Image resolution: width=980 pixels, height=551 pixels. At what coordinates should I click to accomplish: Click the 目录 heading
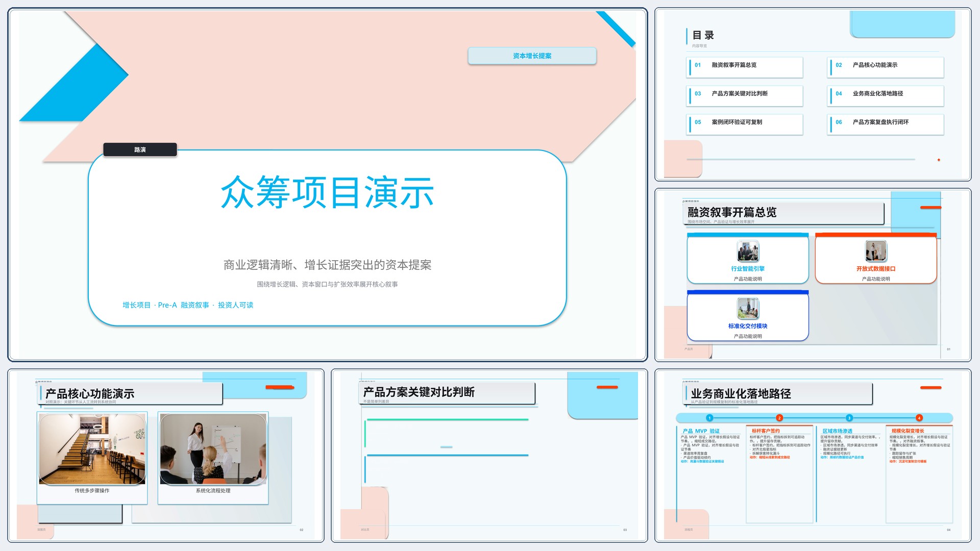coord(703,35)
